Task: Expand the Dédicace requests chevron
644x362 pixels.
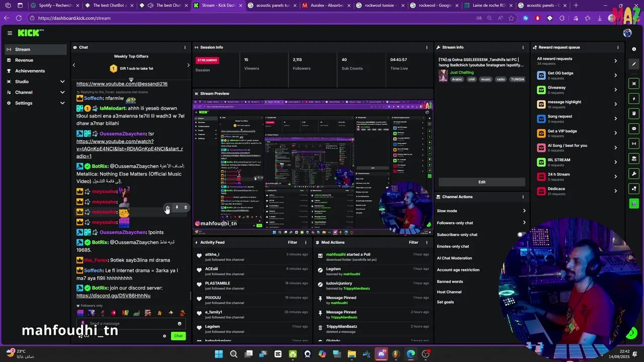Action: 615,191
